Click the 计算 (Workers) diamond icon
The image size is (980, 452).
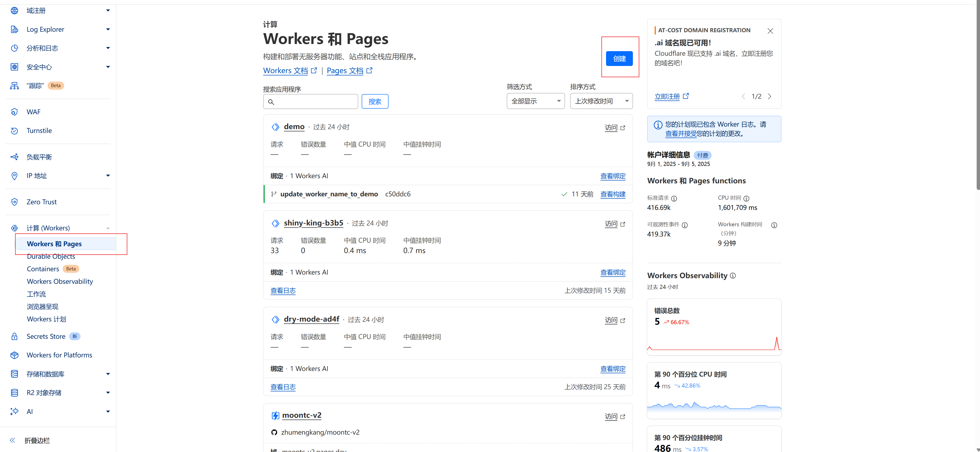[15, 228]
